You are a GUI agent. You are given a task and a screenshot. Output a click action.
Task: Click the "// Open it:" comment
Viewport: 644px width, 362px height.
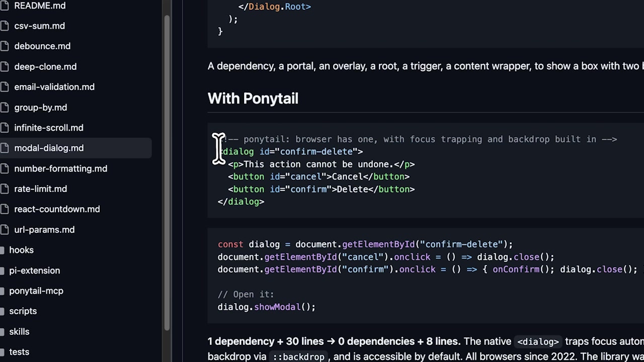246,295
